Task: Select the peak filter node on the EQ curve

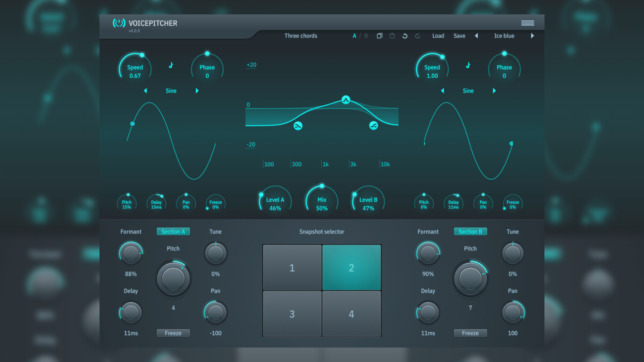Action: click(x=345, y=100)
